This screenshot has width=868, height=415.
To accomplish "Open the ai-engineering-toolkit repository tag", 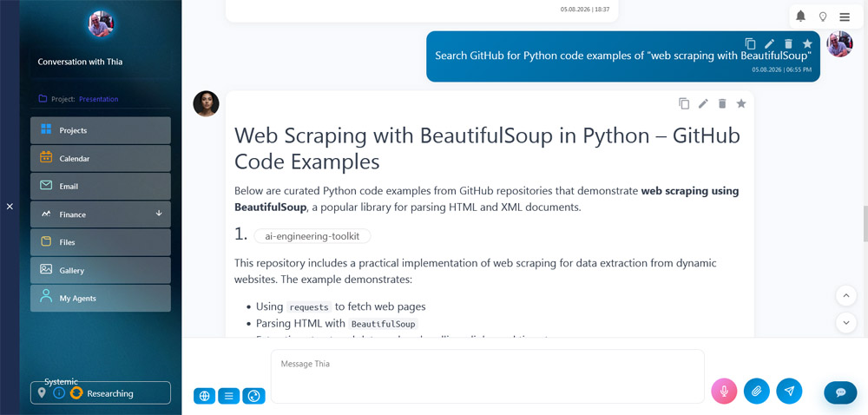I will pos(312,236).
